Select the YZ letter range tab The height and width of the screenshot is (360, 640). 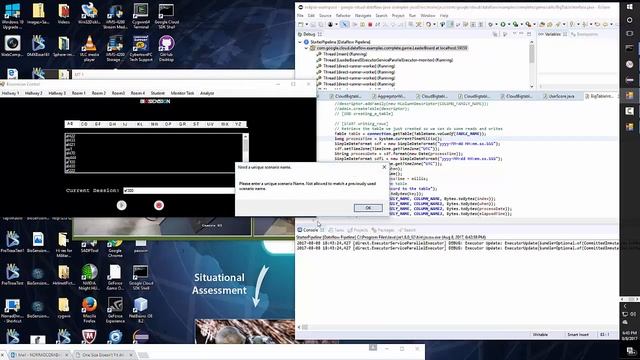click(x=238, y=124)
